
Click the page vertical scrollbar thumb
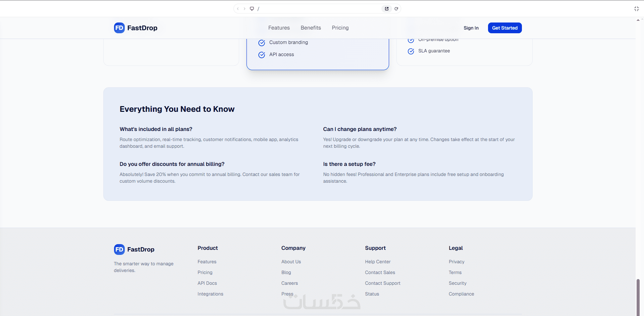(638, 297)
